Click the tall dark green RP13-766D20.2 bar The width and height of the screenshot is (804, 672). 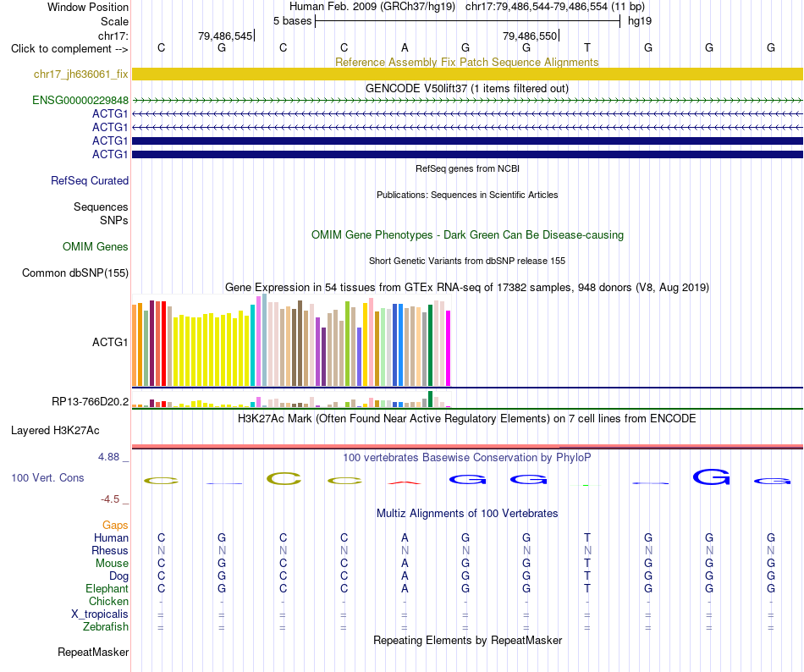coord(430,399)
